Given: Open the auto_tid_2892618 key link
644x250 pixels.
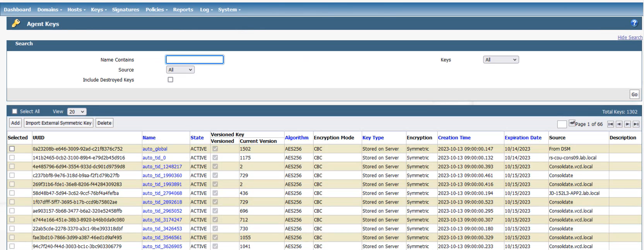Looking at the screenshot, I should tap(162, 202).
